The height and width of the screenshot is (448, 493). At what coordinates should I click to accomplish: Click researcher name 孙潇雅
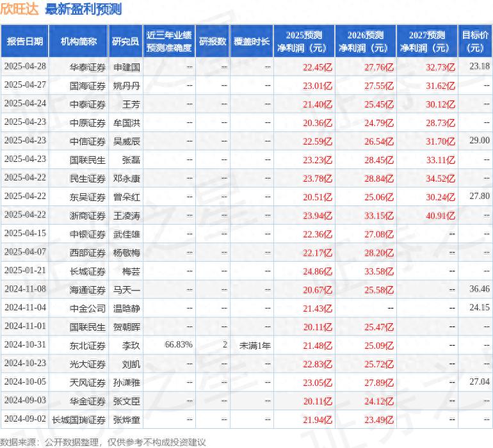pos(127,383)
